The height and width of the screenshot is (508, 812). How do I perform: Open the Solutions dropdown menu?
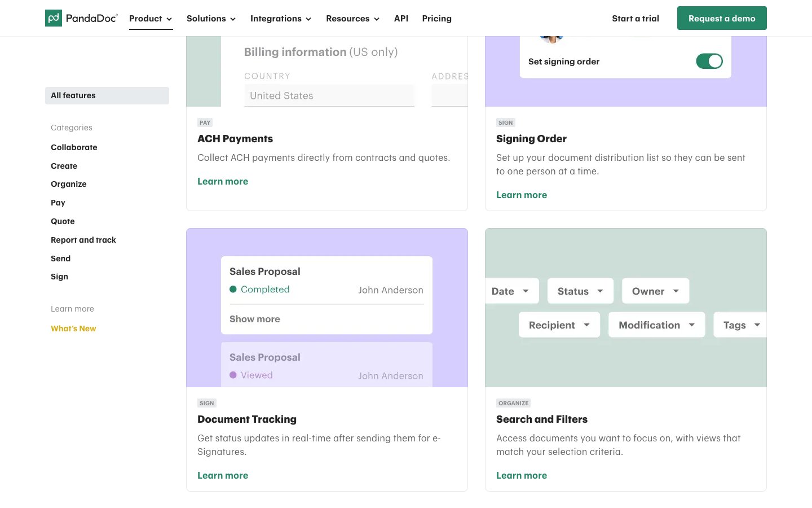click(211, 19)
